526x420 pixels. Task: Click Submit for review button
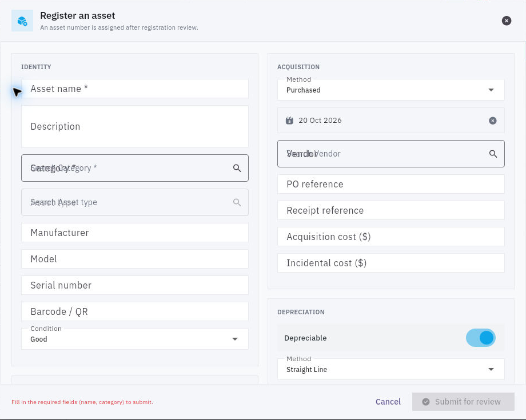pyautogui.click(x=463, y=402)
